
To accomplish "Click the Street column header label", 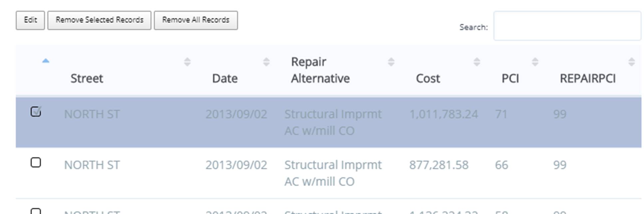I will 87,79.
